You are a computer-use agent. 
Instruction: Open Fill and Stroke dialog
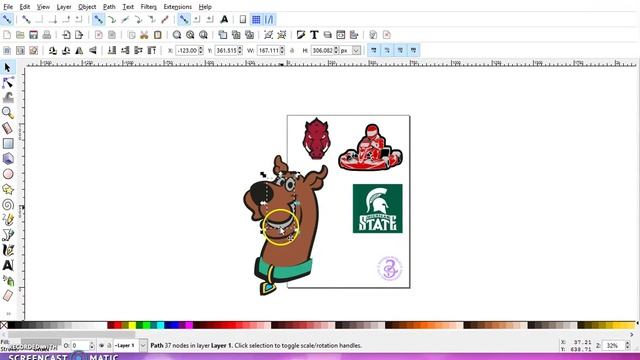click(301, 35)
